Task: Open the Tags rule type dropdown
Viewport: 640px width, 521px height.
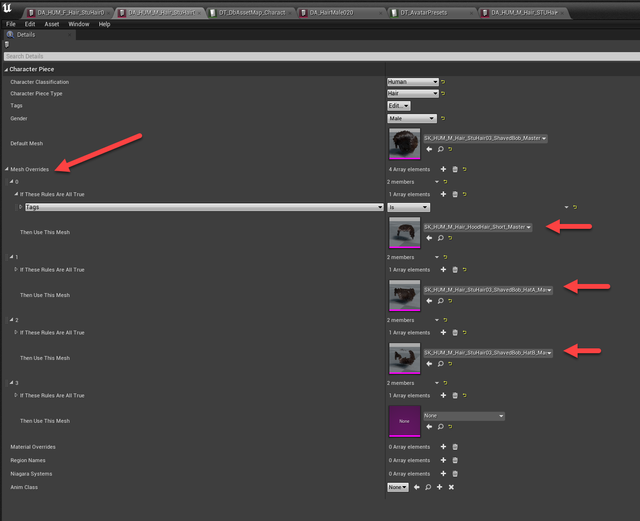Action: (204, 207)
